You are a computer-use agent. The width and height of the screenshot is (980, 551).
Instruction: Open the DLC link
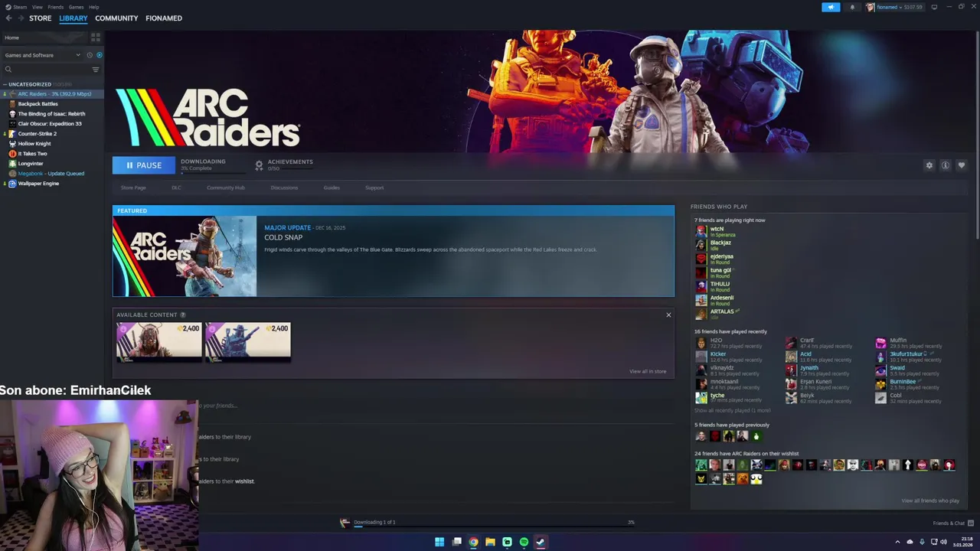[x=176, y=187]
